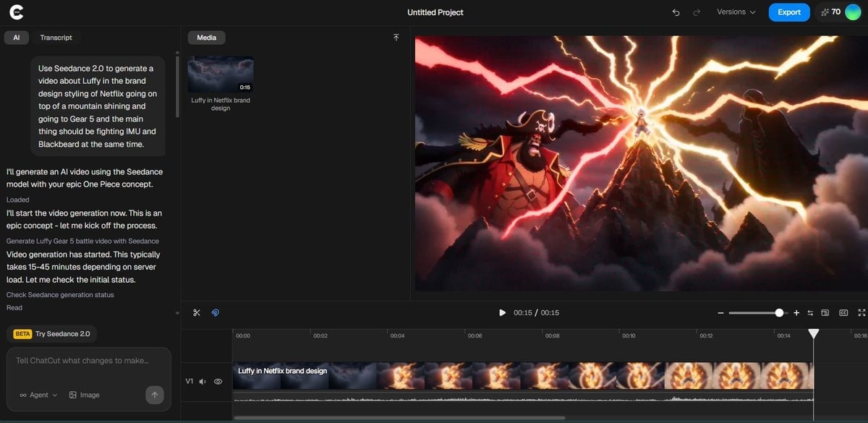Open the 70 credits indicator
The height and width of the screenshot is (423, 868).
point(830,12)
